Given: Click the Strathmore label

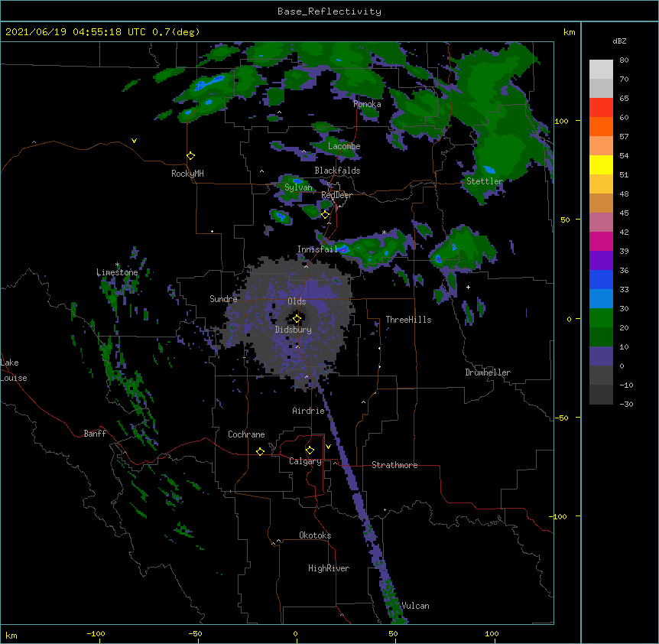Looking at the screenshot, I should pos(394,465).
